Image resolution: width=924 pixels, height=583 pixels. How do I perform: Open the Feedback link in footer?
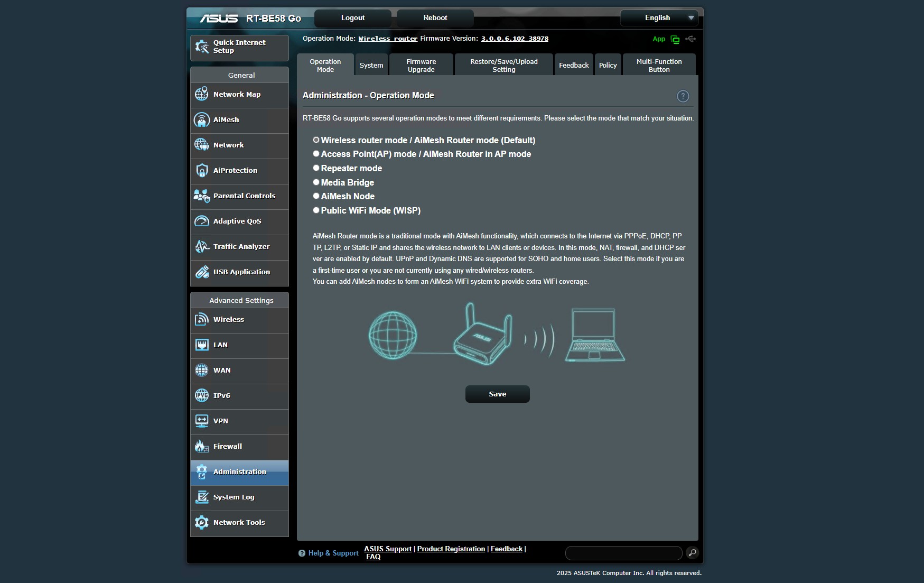click(507, 549)
